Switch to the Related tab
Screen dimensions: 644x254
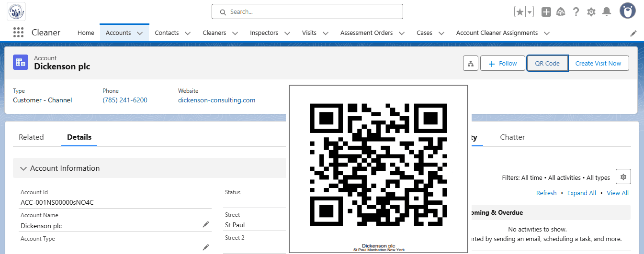(31, 137)
